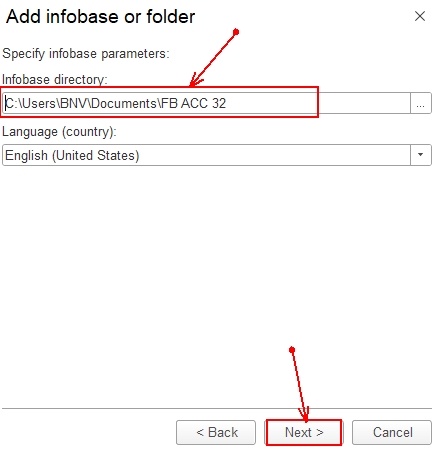Click the 'English' word in language box
Screen dimensions: 439x454
click(x=27, y=156)
